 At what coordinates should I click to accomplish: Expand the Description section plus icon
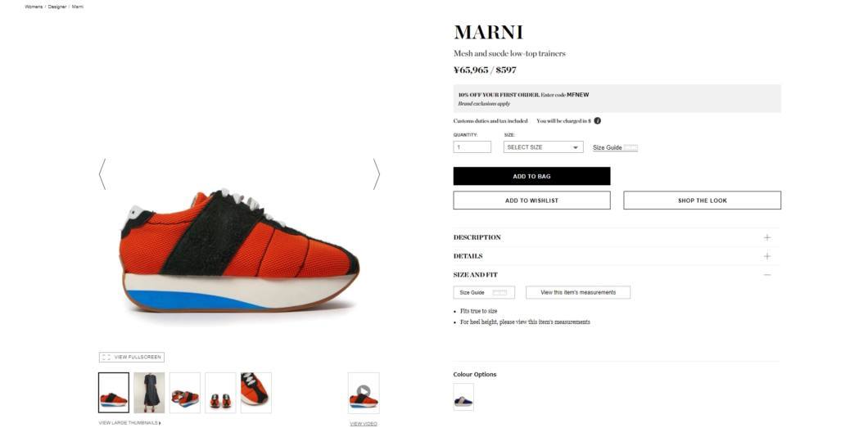coord(766,237)
